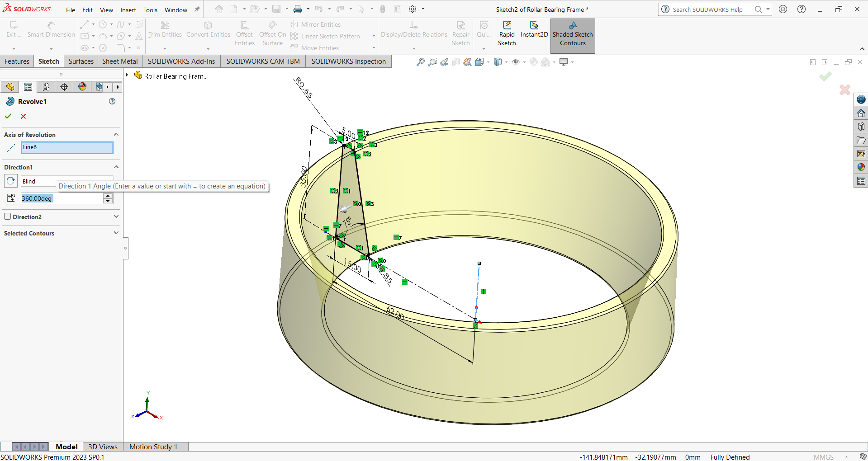Click the Rapid Sketch icon
Screen dimensions: 868x461
coord(507,26)
